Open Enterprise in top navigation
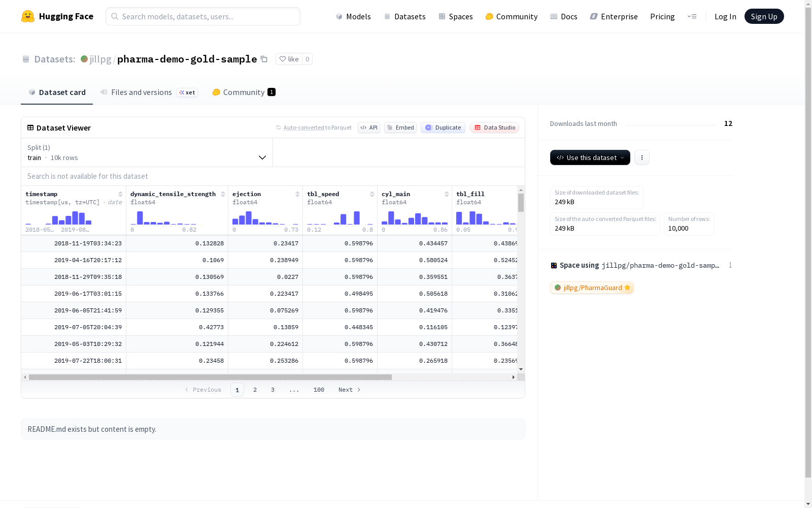The height and width of the screenshot is (508, 812). [614, 16]
